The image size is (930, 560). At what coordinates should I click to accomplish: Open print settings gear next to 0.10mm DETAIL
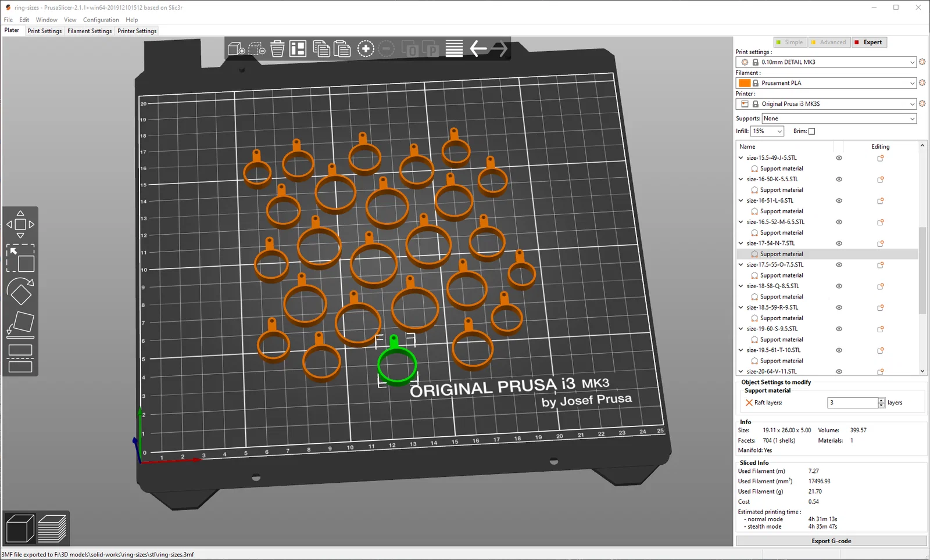[x=922, y=62]
